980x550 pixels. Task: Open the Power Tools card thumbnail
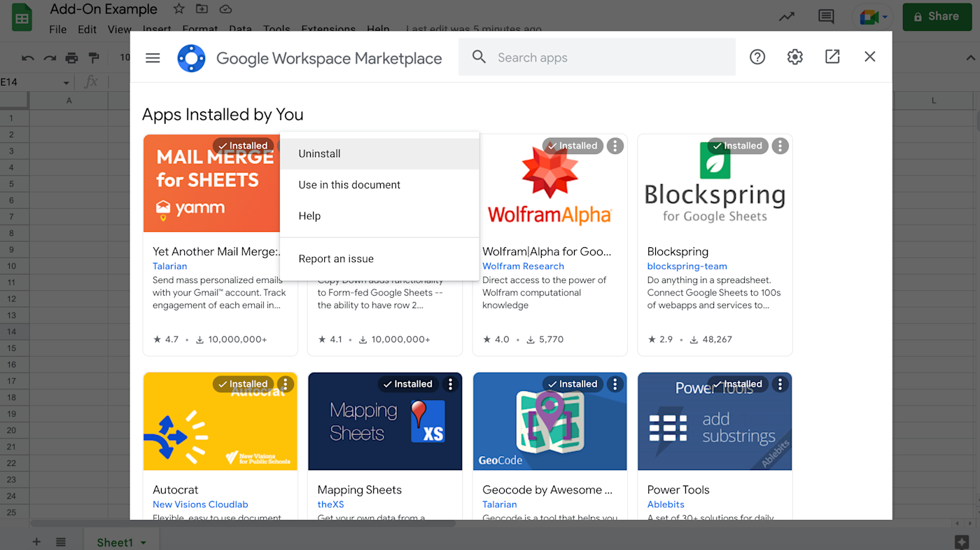715,421
